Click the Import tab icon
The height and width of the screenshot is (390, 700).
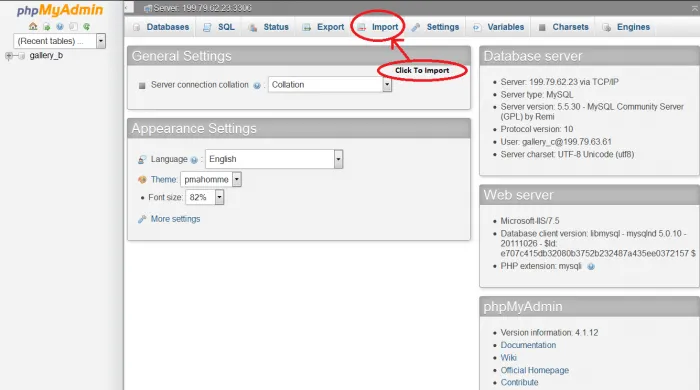[362, 27]
